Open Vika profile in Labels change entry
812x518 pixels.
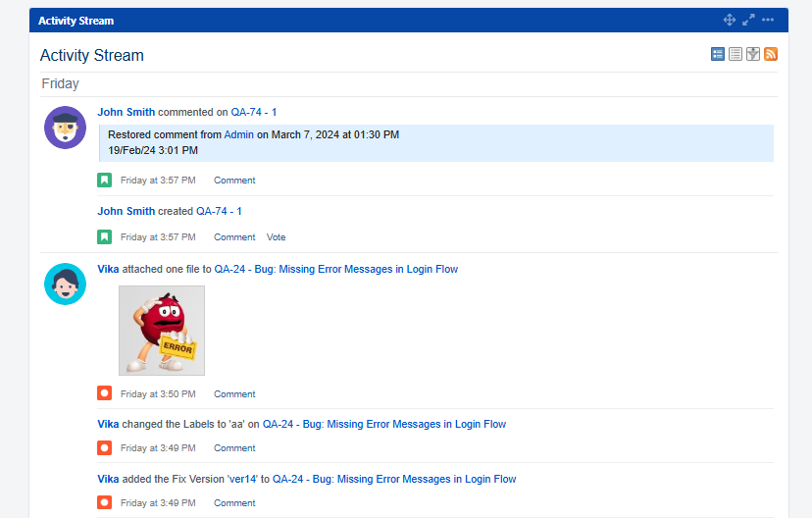108,424
